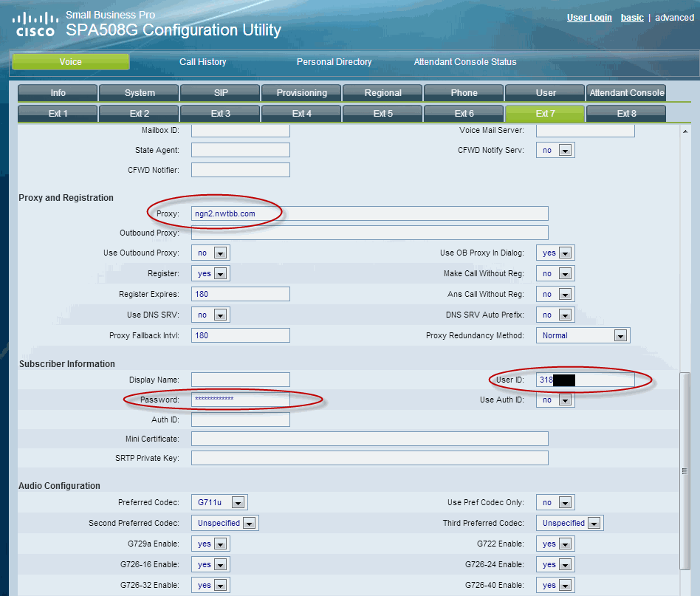
Task: Click the Register Expires field
Action: [x=241, y=294]
